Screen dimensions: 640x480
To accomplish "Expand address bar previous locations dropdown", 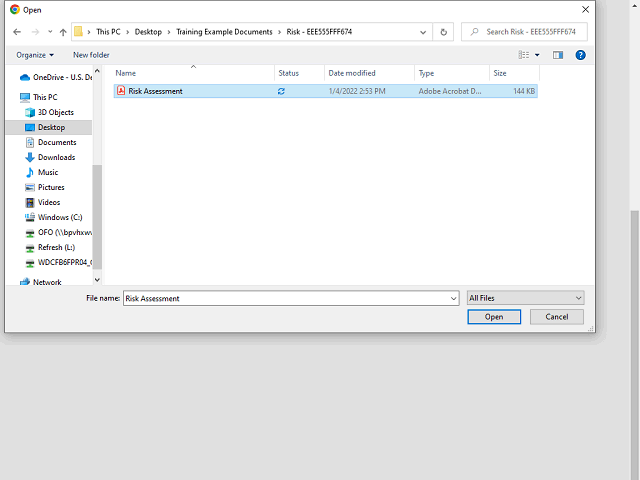I will click(x=423, y=32).
